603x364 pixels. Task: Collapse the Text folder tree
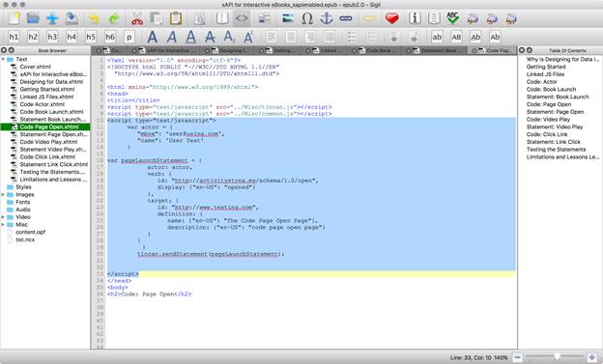3,59
